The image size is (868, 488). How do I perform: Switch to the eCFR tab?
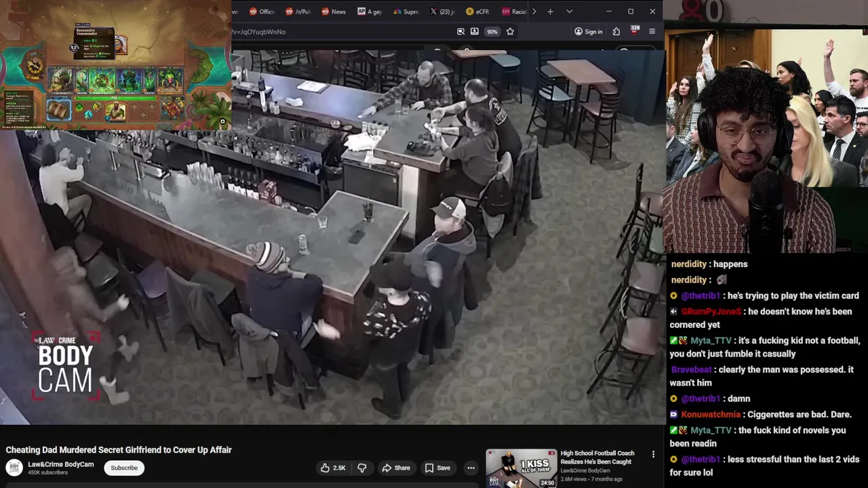[477, 12]
